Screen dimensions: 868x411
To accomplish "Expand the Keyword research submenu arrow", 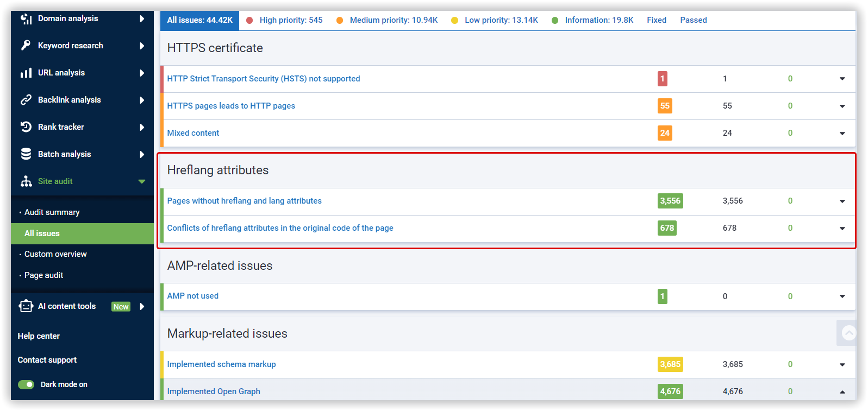I will pos(142,46).
